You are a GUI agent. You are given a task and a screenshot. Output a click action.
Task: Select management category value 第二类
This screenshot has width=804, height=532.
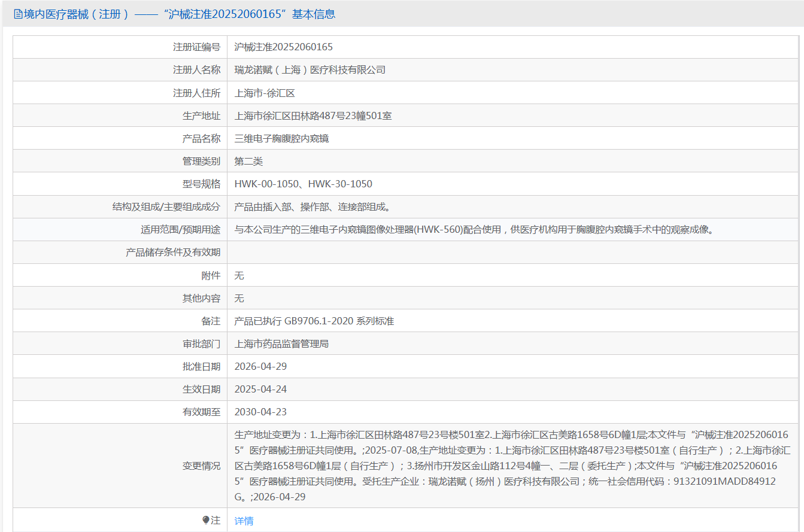click(249, 161)
